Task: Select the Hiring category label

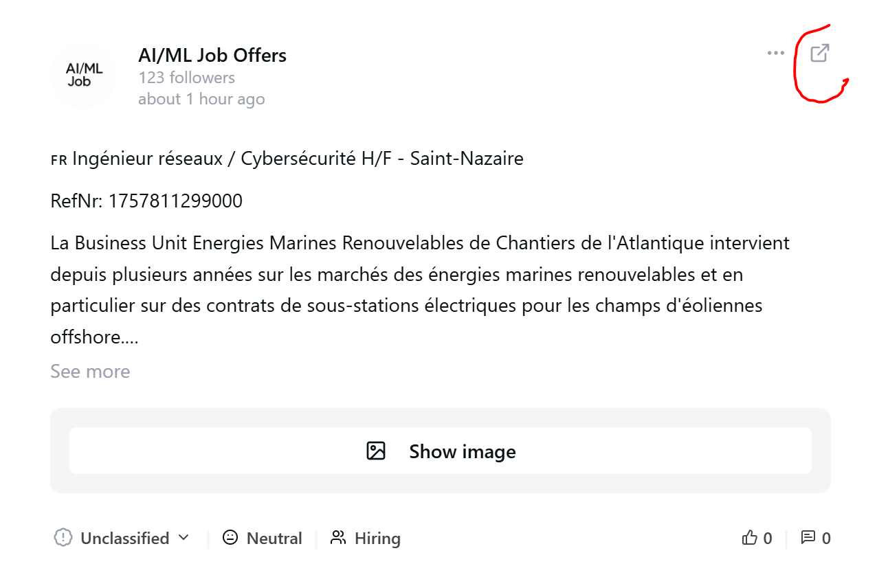Action: pyautogui.click(x=377, y=538)
